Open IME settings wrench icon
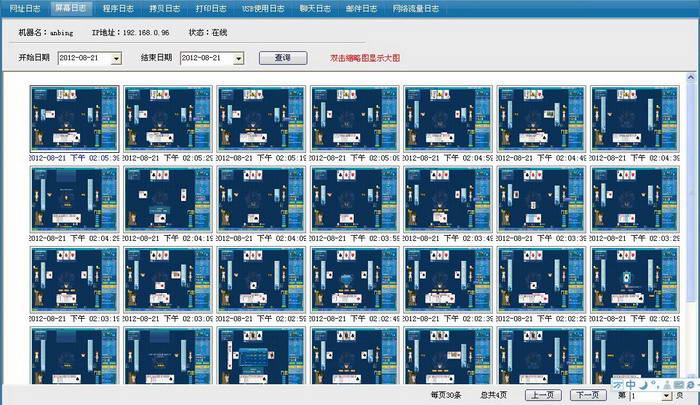The image size is (700, 405). tap(691, 384)
